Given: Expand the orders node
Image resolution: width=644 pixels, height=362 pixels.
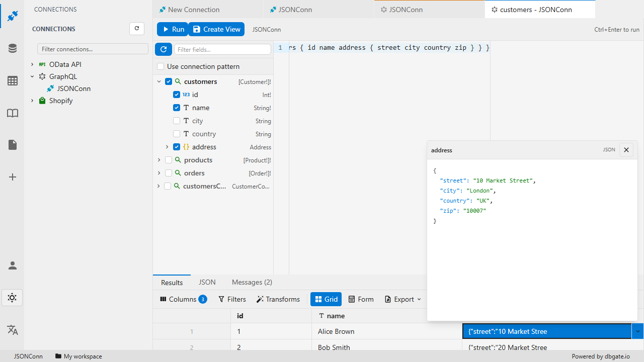Looking at the screenshot, I should point(159,173).
